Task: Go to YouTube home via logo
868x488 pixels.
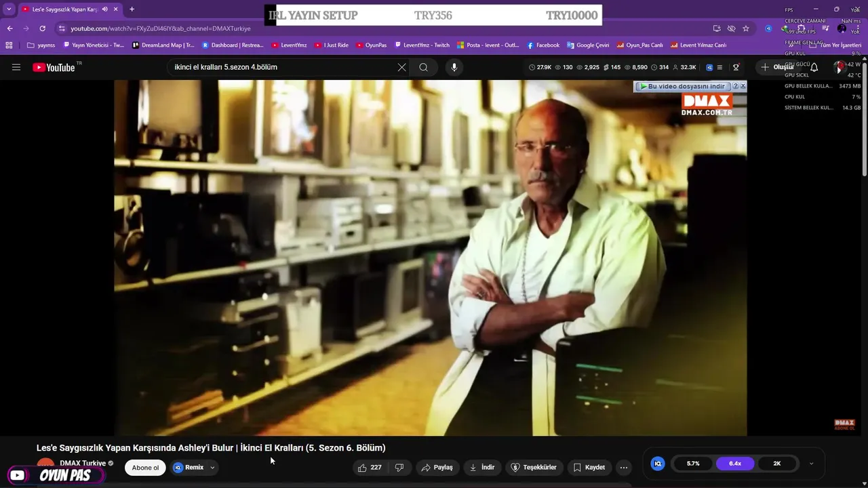Action: click(54, 67)
